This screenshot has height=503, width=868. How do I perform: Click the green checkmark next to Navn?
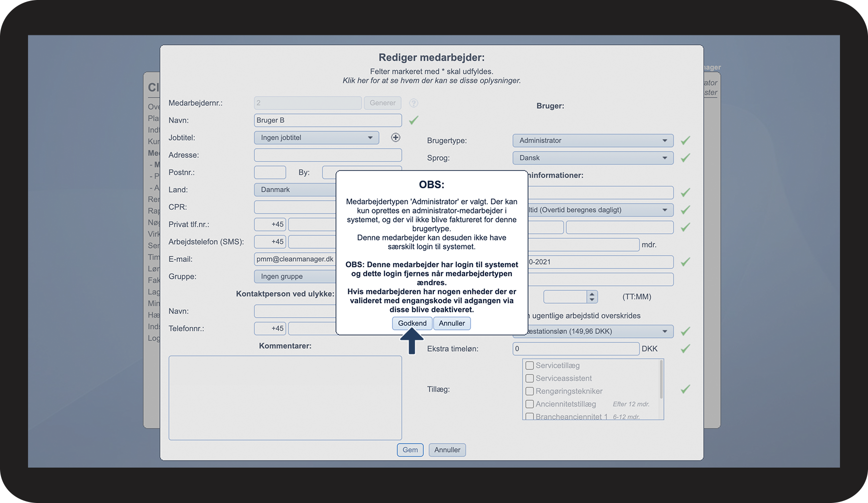(414, 120)
